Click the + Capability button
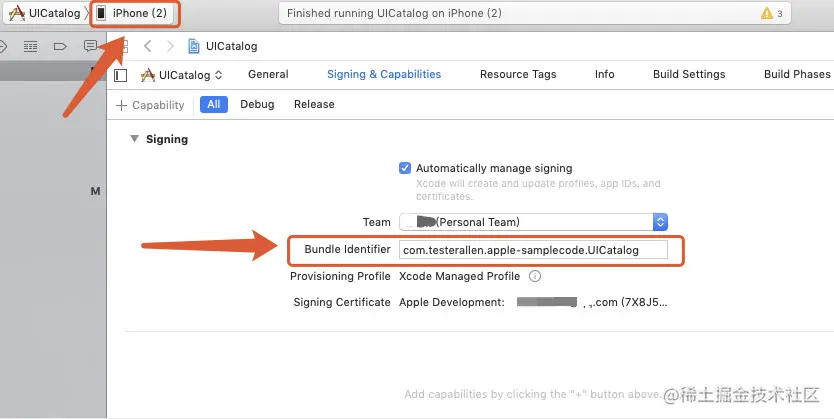The height and width of the screenshot is (419, 834). (x=150, y=105)
